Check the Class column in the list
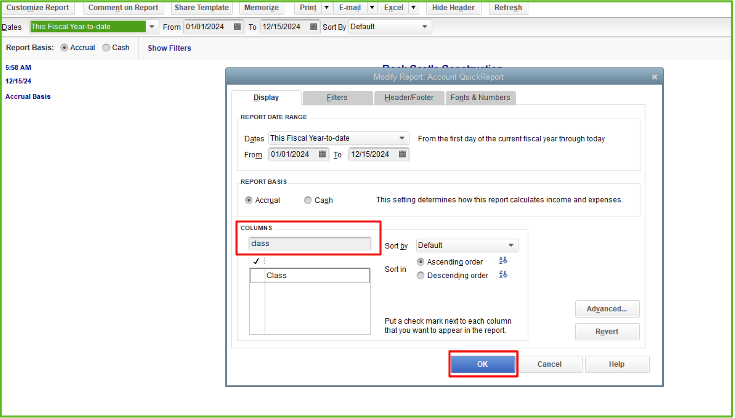Screen dimensions: 735x418 pos(257,276)
